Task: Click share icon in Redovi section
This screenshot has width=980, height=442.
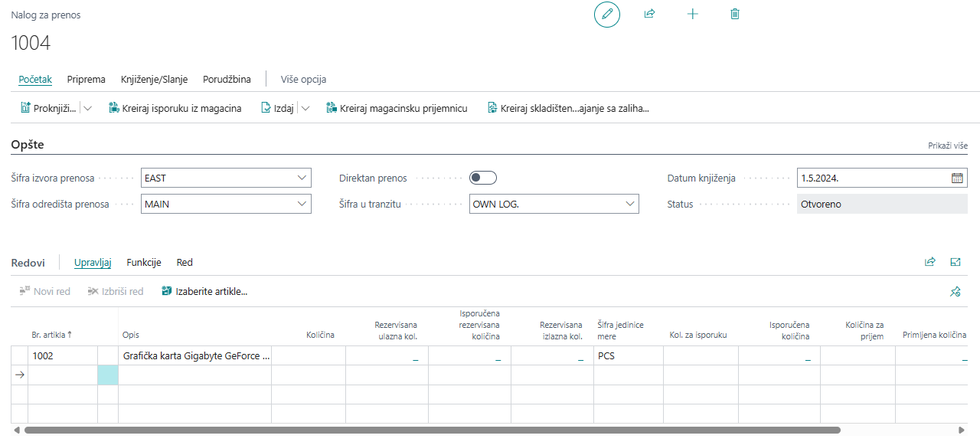Action: coord(930,262)
